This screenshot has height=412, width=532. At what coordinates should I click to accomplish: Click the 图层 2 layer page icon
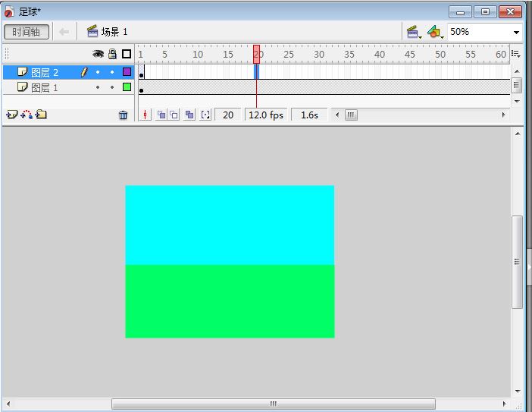23,71
